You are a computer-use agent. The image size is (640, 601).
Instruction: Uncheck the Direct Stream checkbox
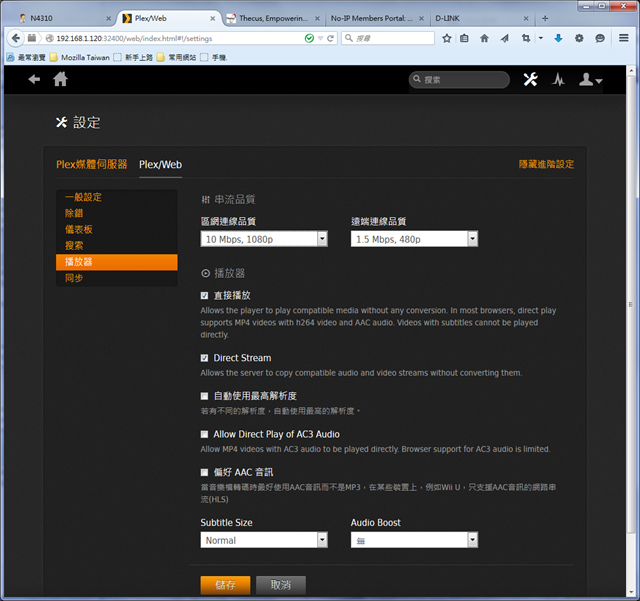(204, 358)
